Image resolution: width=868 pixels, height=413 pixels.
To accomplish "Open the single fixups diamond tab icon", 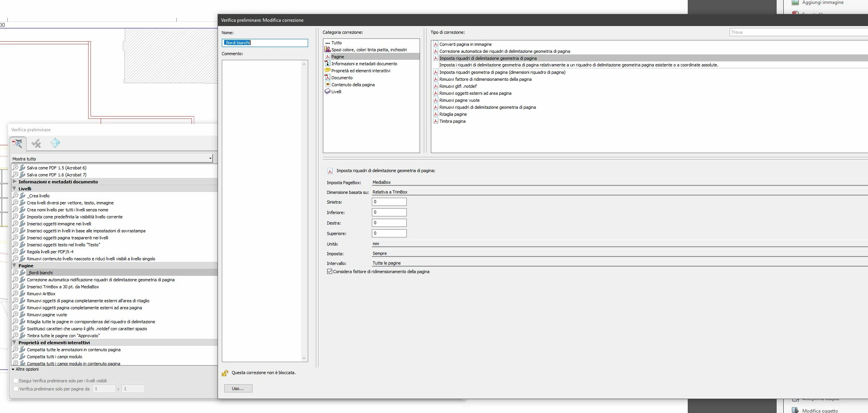I will (55, 143).
